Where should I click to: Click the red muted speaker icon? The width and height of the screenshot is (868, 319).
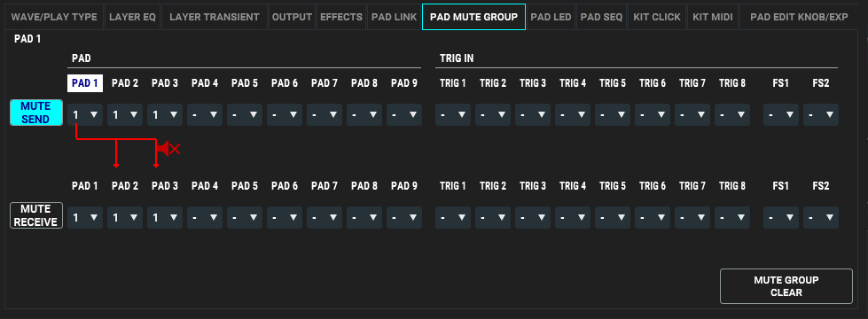pyautogui.click(x=169, y=148)
